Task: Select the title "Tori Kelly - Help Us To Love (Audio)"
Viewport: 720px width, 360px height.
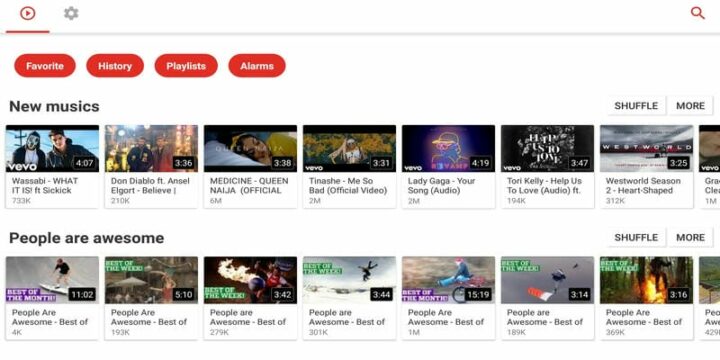Action: point(545,186)
